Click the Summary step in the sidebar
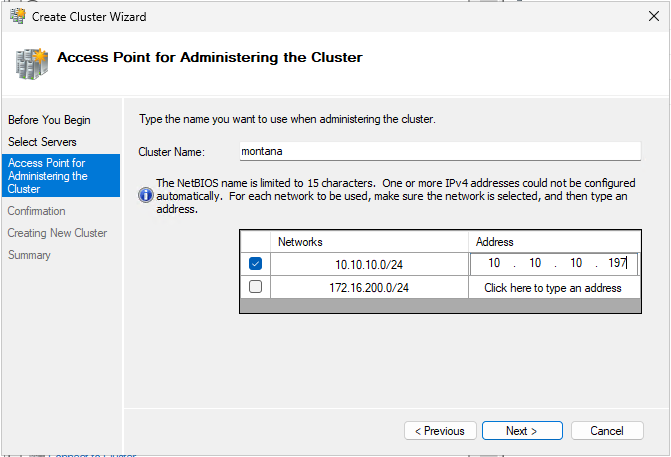This screenshot has width=671, height=457. (29, 255)
